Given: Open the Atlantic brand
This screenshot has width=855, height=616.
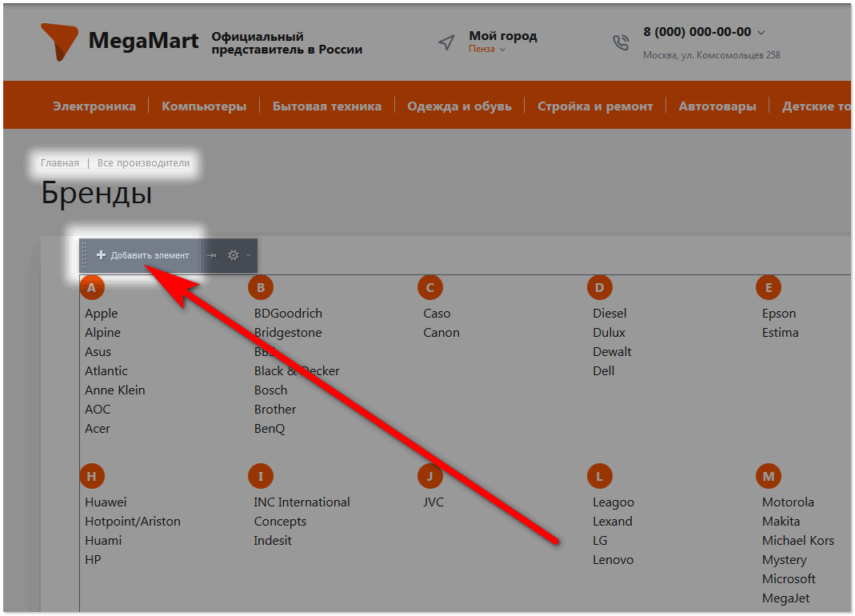Looking at the screenshot, I should 106,370.
